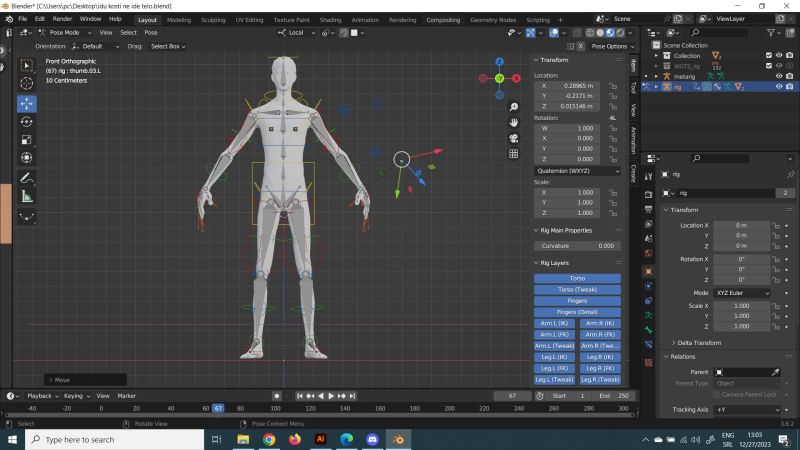Uncheck checkbox for WGTS_rig collection

click(769, 65)
